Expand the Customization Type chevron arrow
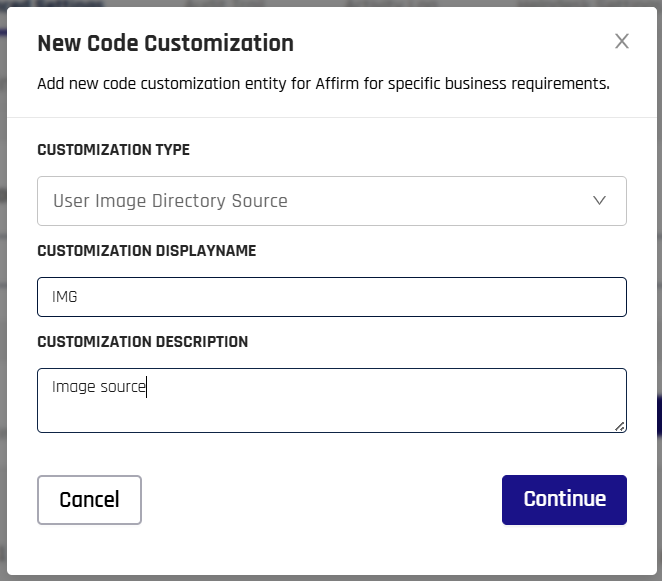Image resolution: width=662 pixels, height=581 pixels. coord(600,201)
